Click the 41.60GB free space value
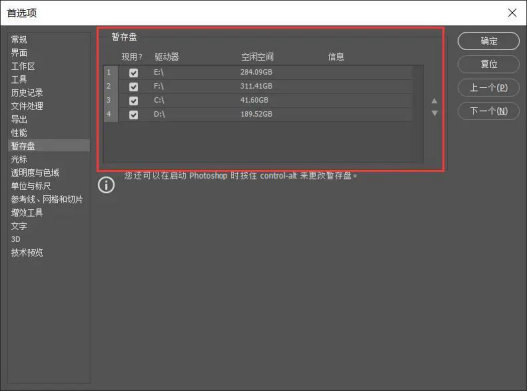The image size is (528, 392). click(254, 100)
